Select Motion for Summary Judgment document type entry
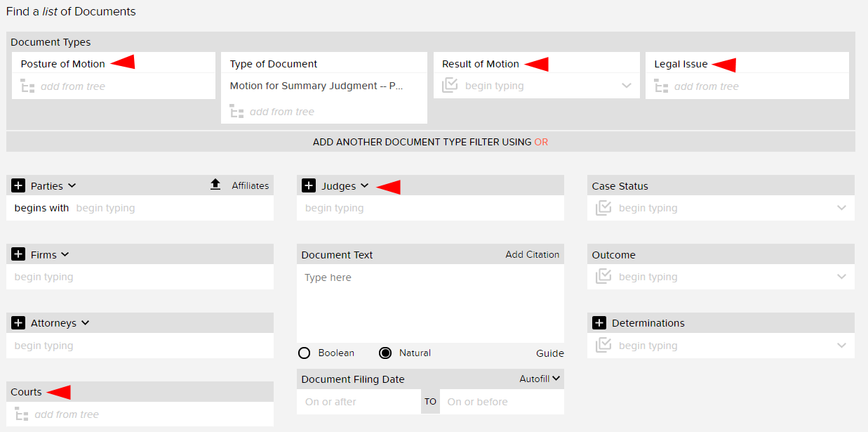The height and width of the screenshot is (432, 868). 317,86
